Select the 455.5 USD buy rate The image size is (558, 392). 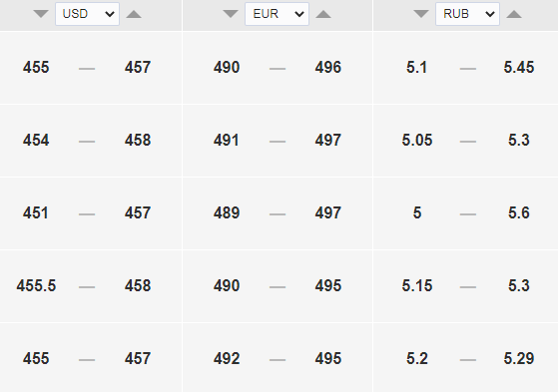[36, 285]
